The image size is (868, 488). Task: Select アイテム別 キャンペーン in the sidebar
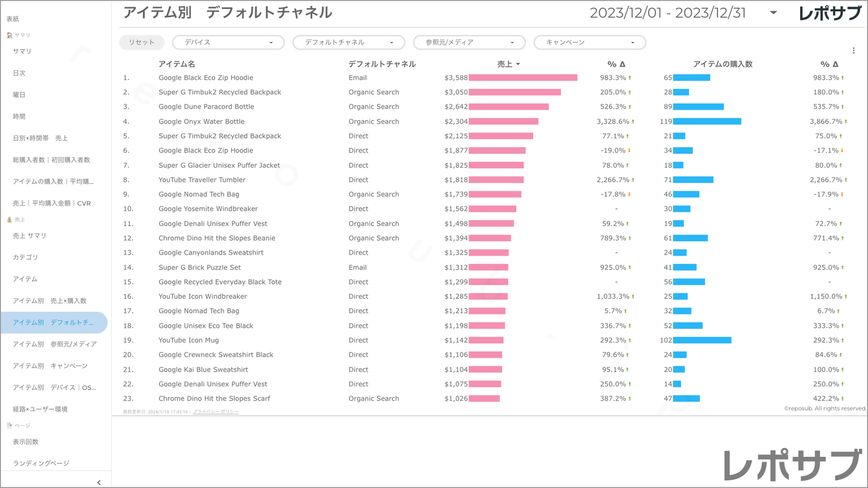50,366
